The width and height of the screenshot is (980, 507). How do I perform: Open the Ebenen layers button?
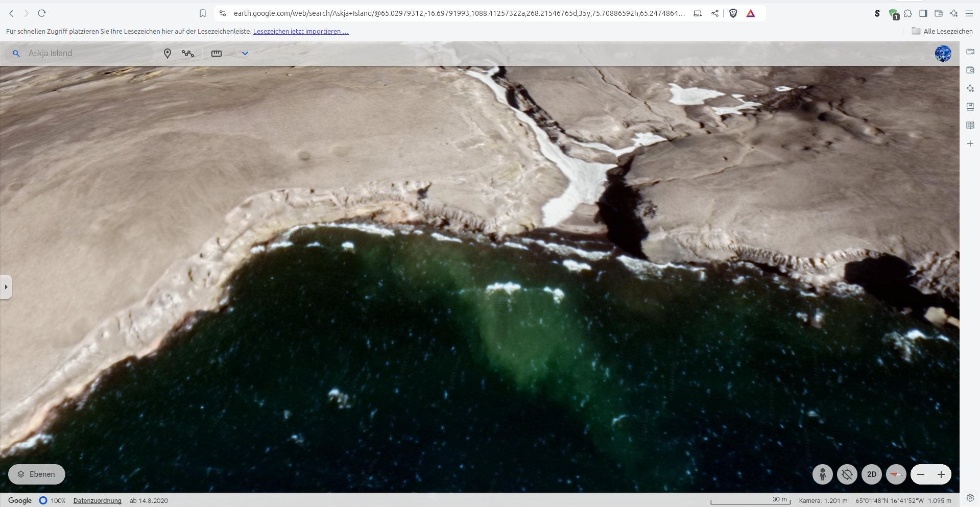pos(37,474)
